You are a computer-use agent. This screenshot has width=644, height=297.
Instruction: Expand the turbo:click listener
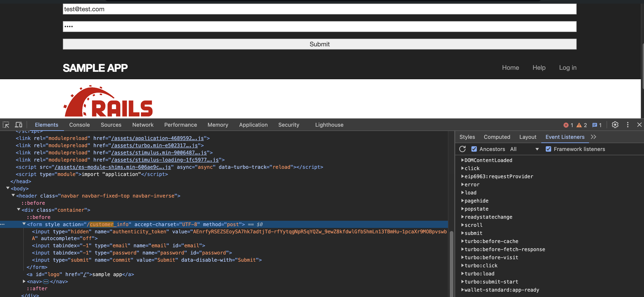point(463,265)
